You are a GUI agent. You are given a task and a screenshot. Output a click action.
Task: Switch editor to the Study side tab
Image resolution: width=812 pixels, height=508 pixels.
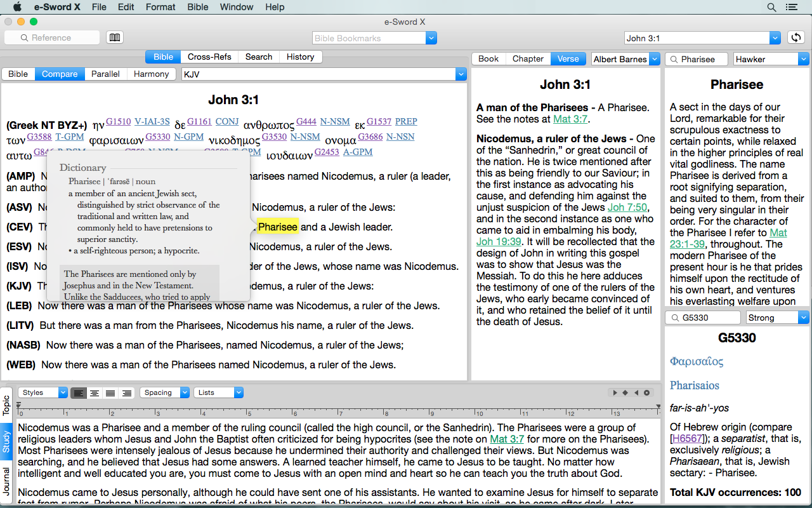[6, 442]
